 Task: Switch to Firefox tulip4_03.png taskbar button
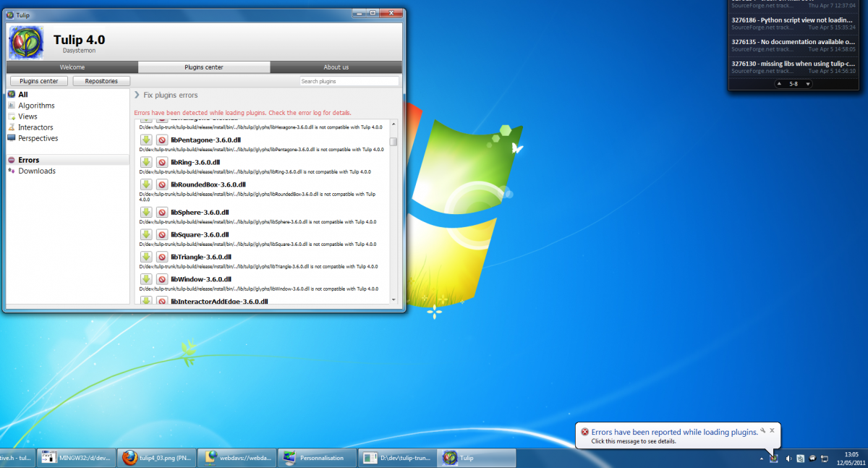(156, 458)
